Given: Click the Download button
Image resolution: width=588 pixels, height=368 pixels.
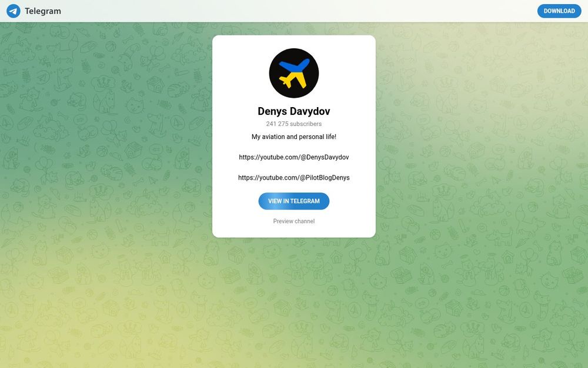Looking at the screenshot, I should click(x=559, y=11).
